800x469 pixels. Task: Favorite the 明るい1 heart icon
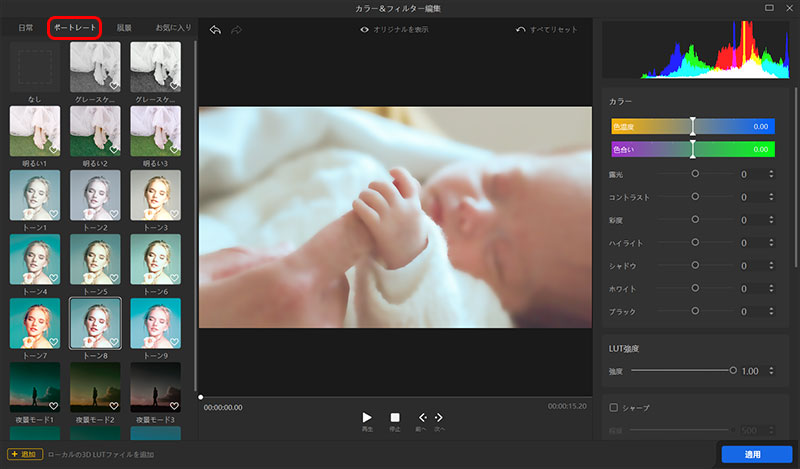tap(54, 150)
